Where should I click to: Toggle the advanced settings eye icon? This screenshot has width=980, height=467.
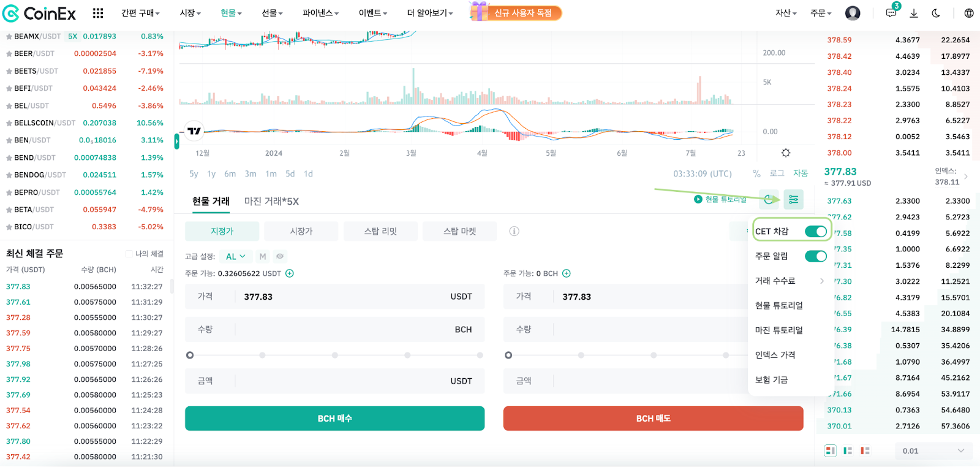(x=280, y=256)
